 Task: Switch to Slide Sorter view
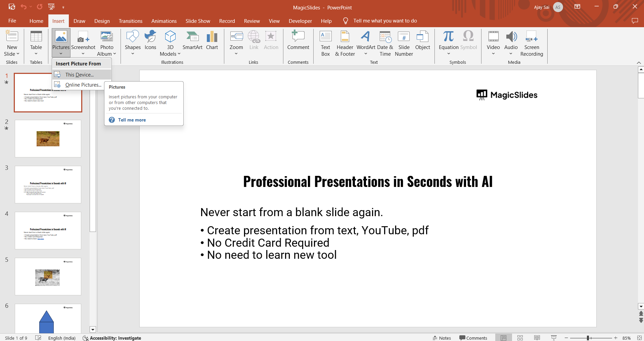coord(520,338)
